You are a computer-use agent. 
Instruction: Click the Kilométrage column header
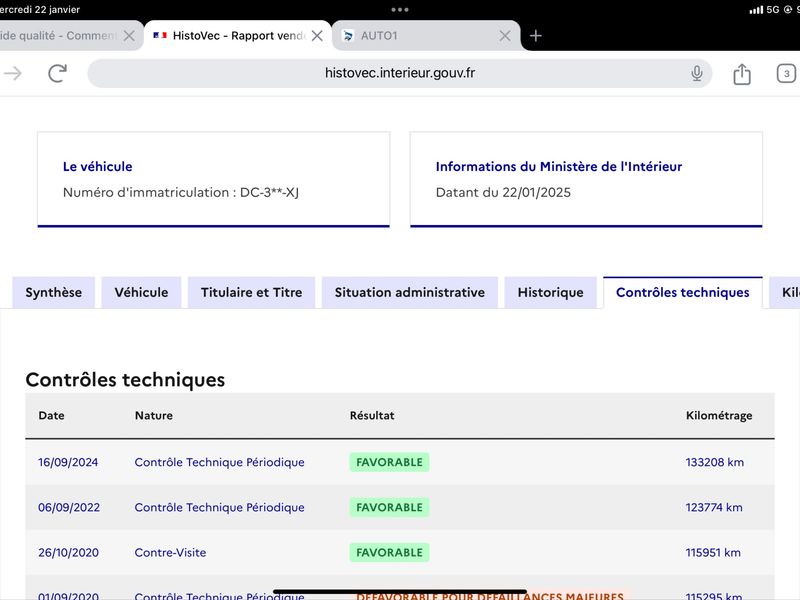pos(719,416)
